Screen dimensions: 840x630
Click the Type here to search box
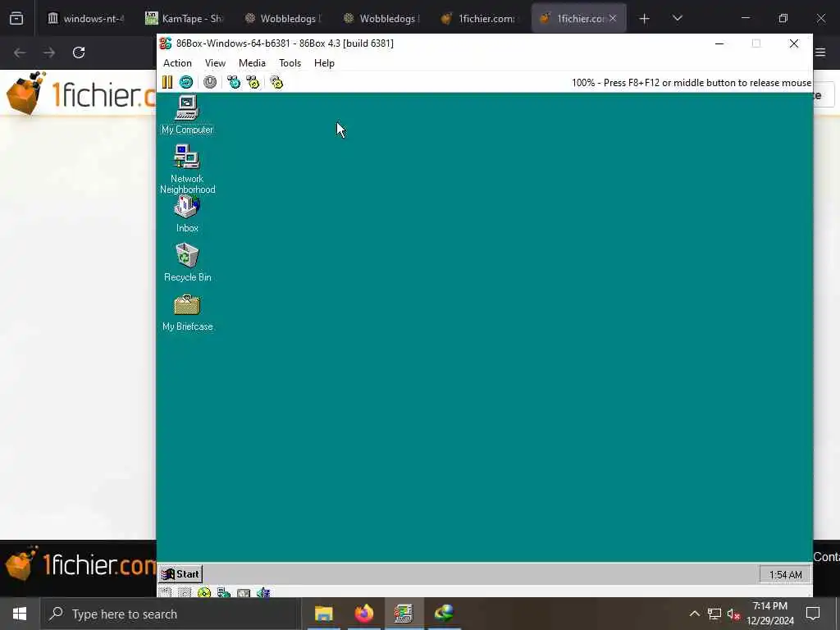pos(171,614)
